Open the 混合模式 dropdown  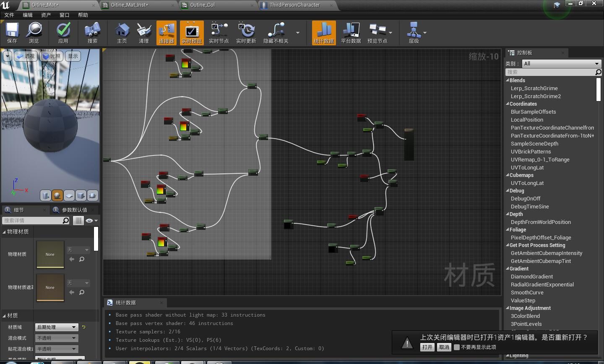click(57, 338)
